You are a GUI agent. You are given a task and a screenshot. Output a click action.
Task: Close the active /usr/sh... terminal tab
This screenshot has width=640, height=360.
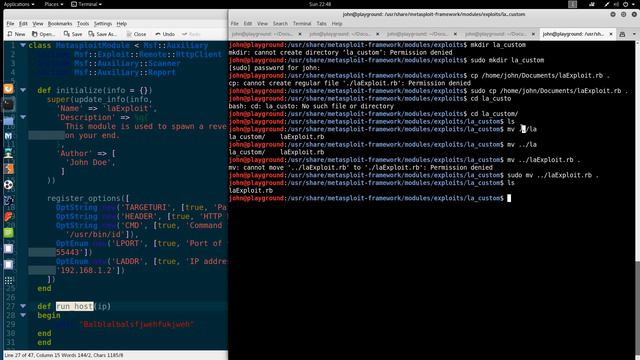611,34
